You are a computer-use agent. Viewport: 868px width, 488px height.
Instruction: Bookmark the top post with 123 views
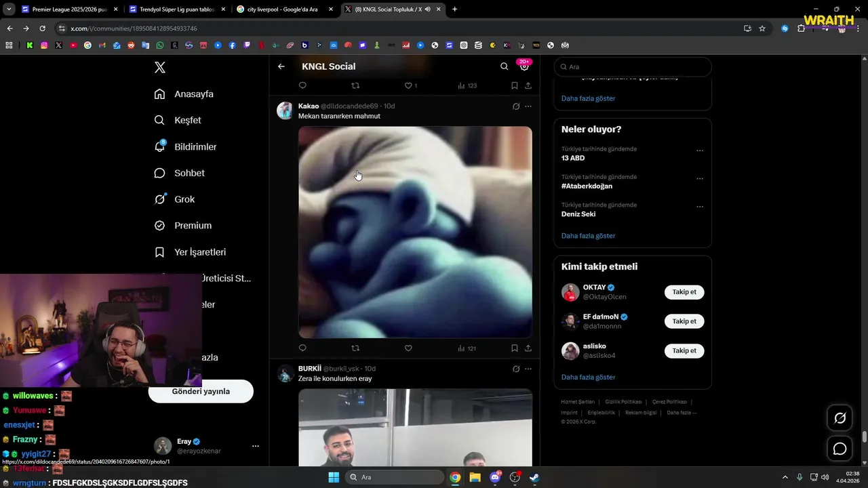[x=515, y=85]
